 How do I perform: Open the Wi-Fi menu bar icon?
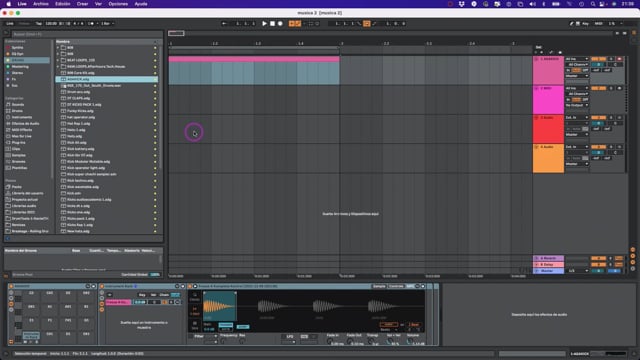570,4
